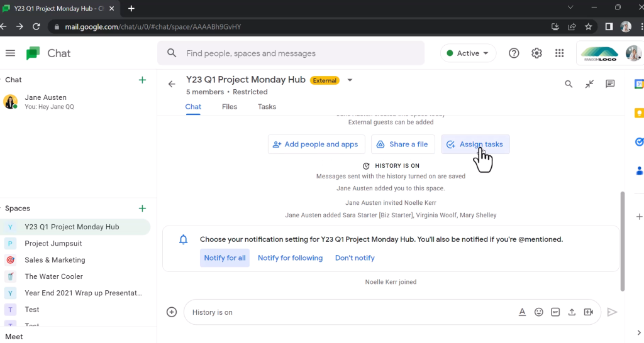Reload the browser page
The height and width of the screenshot is (343, 644).
[36, 26]
